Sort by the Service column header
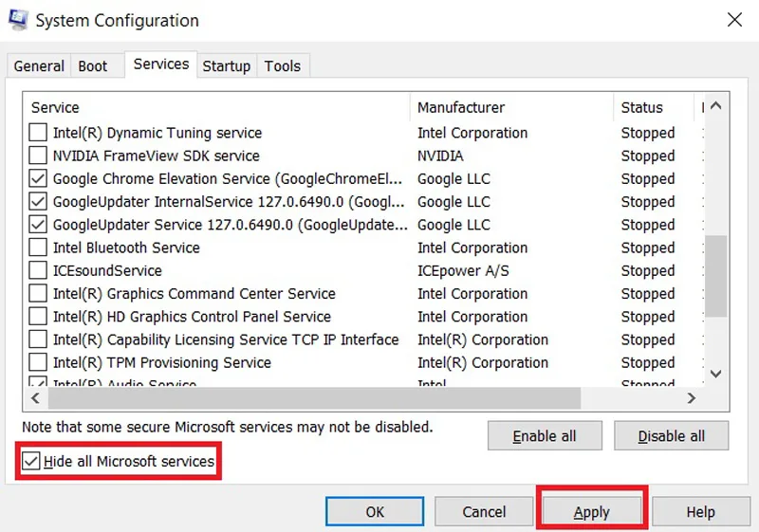 216,107
